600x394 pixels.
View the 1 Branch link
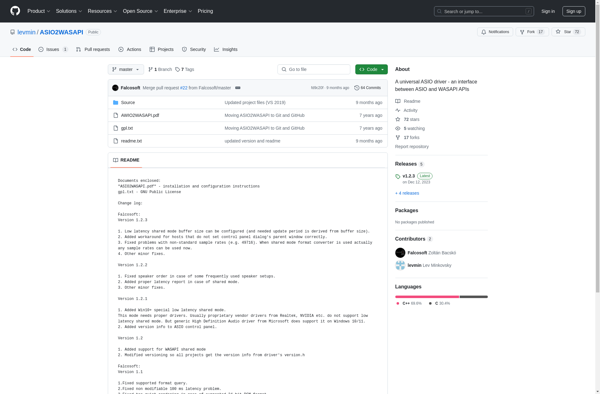160,69
